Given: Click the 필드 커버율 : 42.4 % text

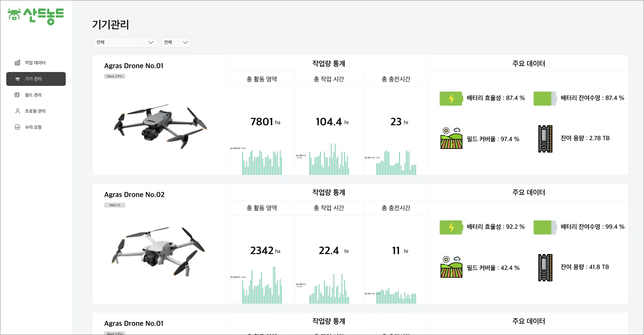Looking at the screenshot, I should point(493,268).
